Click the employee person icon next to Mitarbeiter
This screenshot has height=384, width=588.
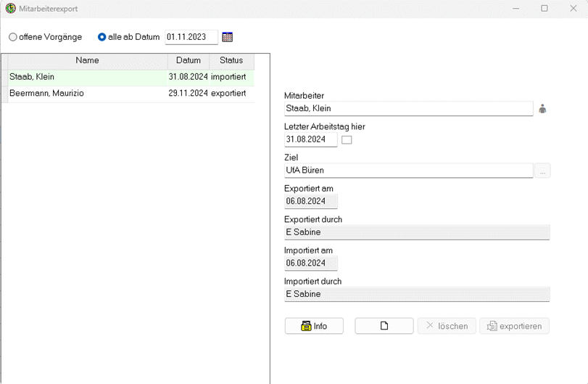pos(542,109)
